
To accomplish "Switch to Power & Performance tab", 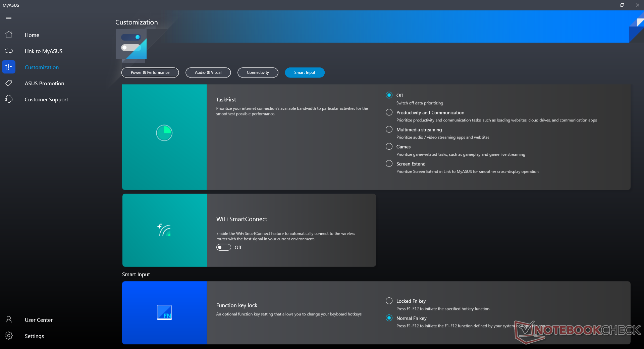I will coord(150,72).
